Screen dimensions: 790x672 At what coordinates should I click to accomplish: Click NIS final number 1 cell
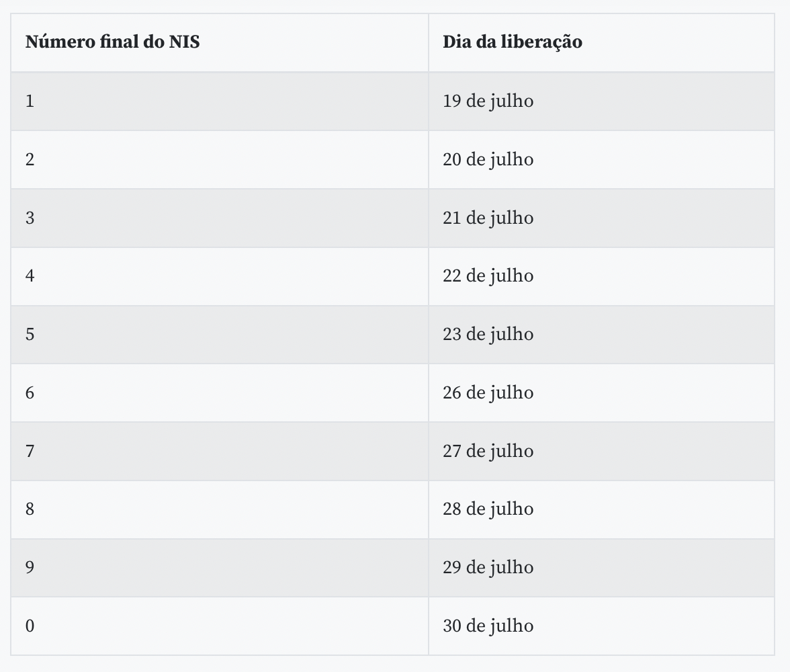[30, 101]
